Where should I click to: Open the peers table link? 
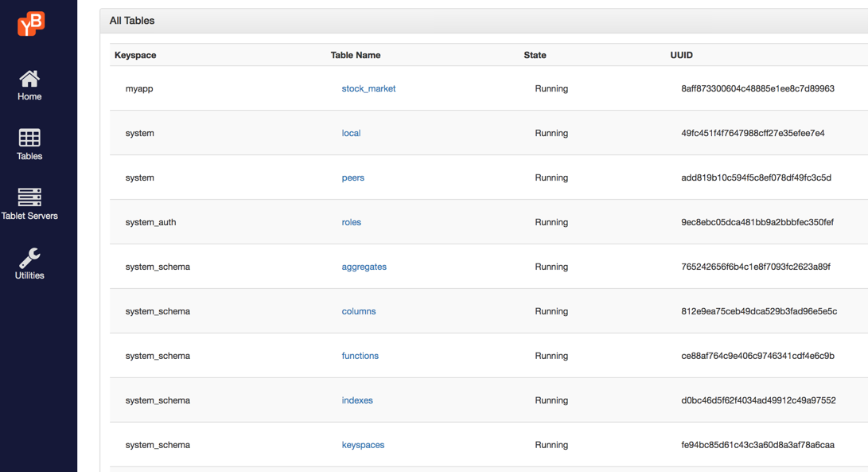coord(352,178)
